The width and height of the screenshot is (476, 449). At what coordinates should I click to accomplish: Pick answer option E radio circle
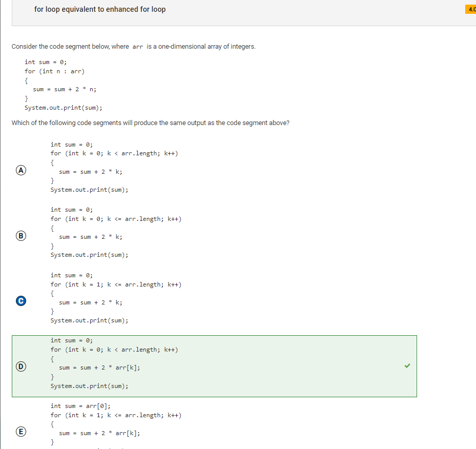click(21, 432)
